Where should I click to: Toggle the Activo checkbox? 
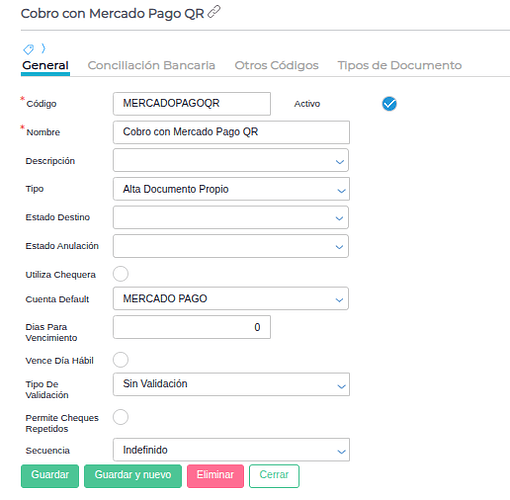click(x=389, y=104)
